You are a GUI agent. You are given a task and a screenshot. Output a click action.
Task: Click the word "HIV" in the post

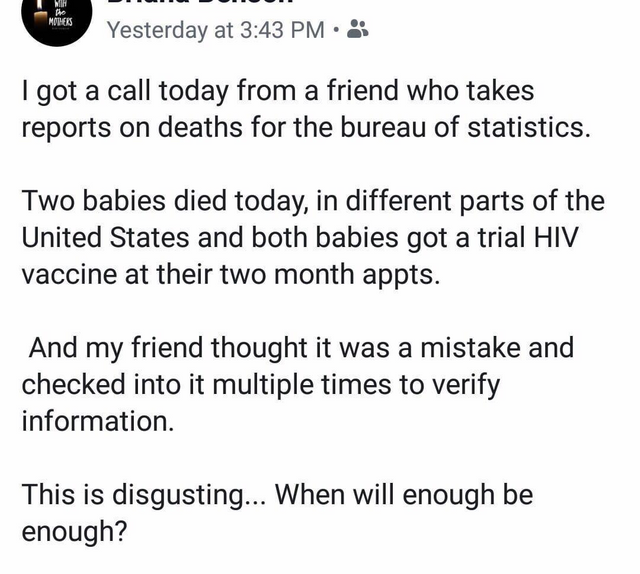coord(556,237)
